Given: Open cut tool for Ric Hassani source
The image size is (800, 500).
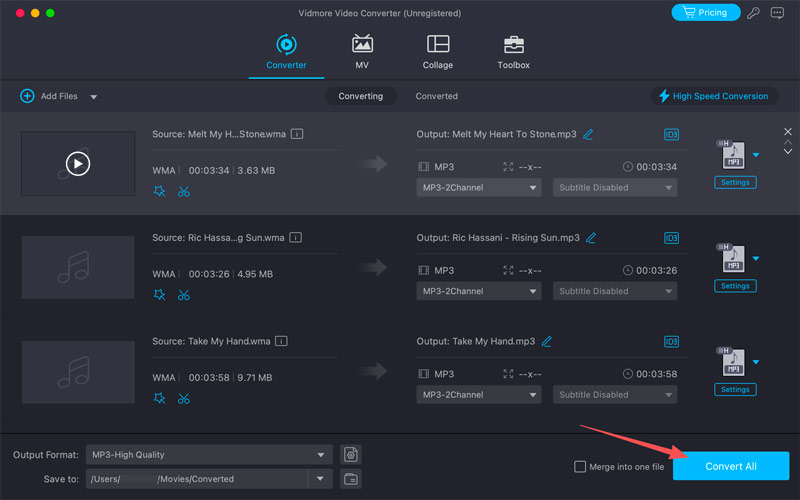Looking at the screenshot, I should click(x=184, y=295).
